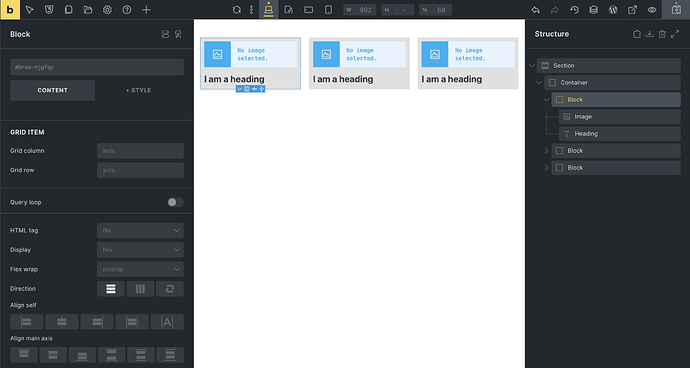Set Align self to start
This screenshot has height=368, width=690.
[x=26, y=322]
